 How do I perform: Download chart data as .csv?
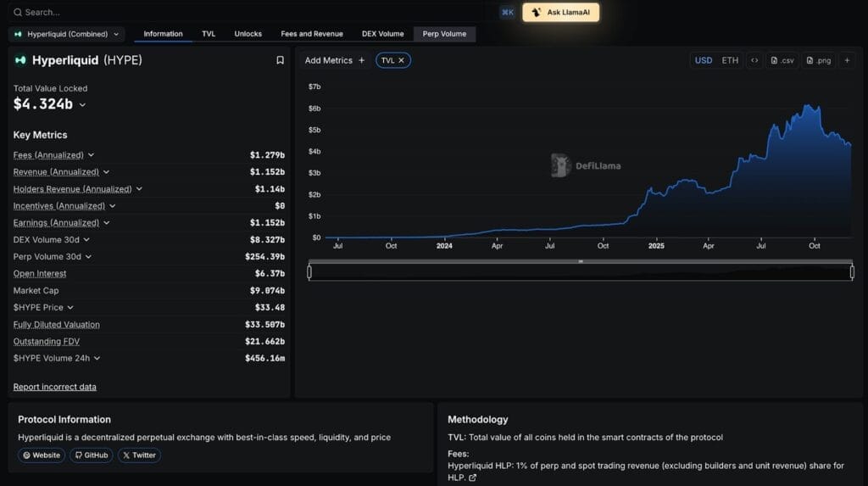point(782,60)
